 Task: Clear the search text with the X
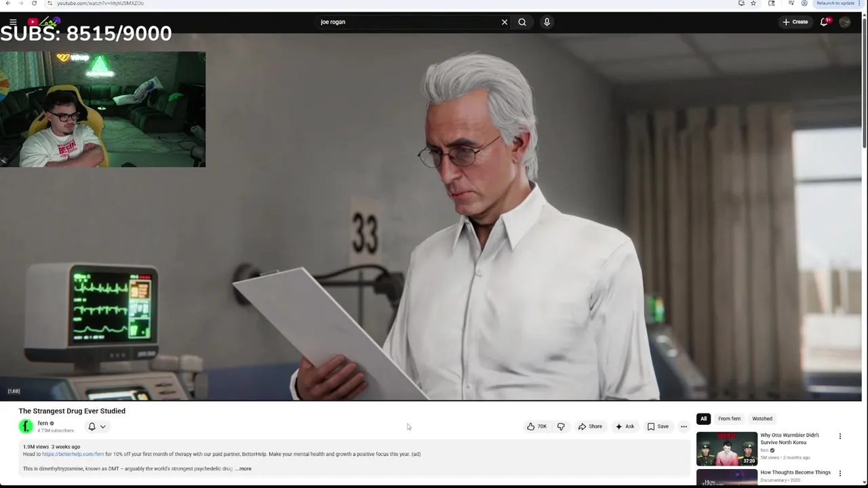pos(505,22)
